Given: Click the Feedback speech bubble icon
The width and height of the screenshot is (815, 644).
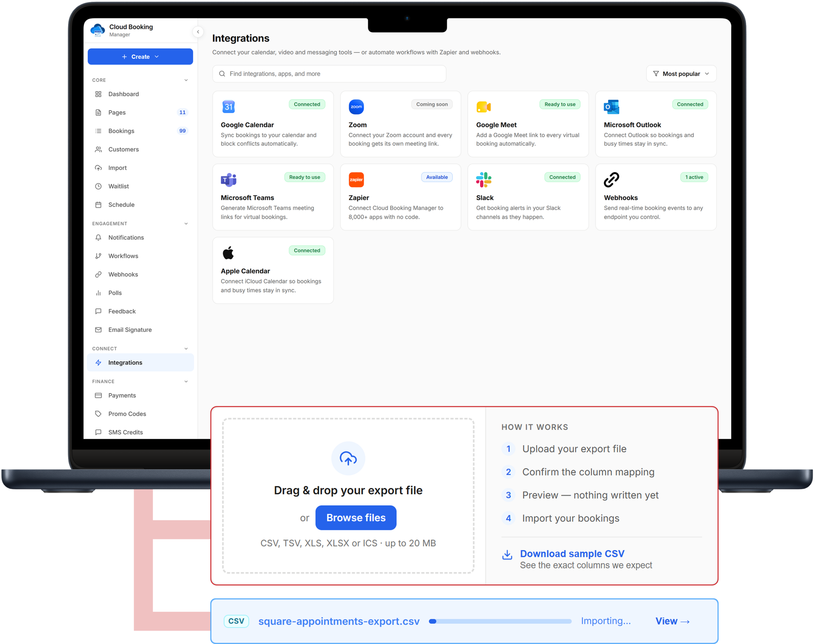Looking at the screenshot, I should tap(98, 311).
